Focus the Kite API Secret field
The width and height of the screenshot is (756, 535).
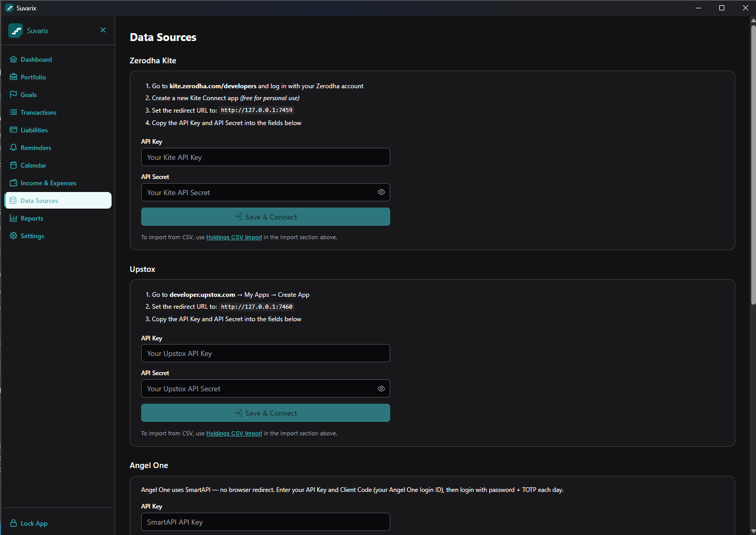click(266, 193)
